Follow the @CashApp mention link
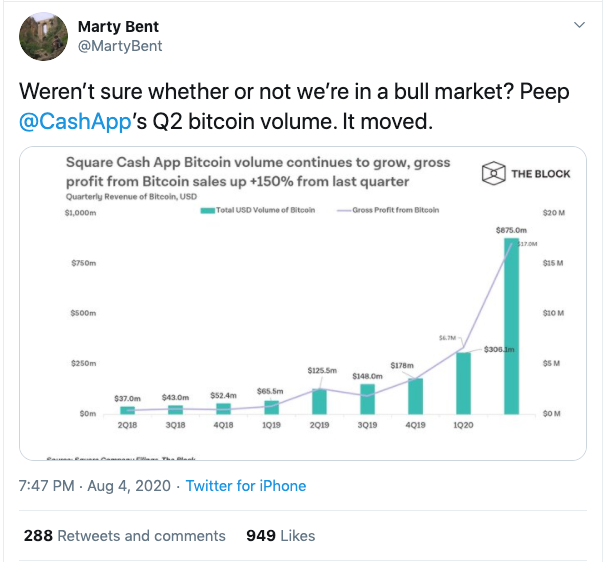The width and height of the screenshot is (605, 562). (75, 122)
